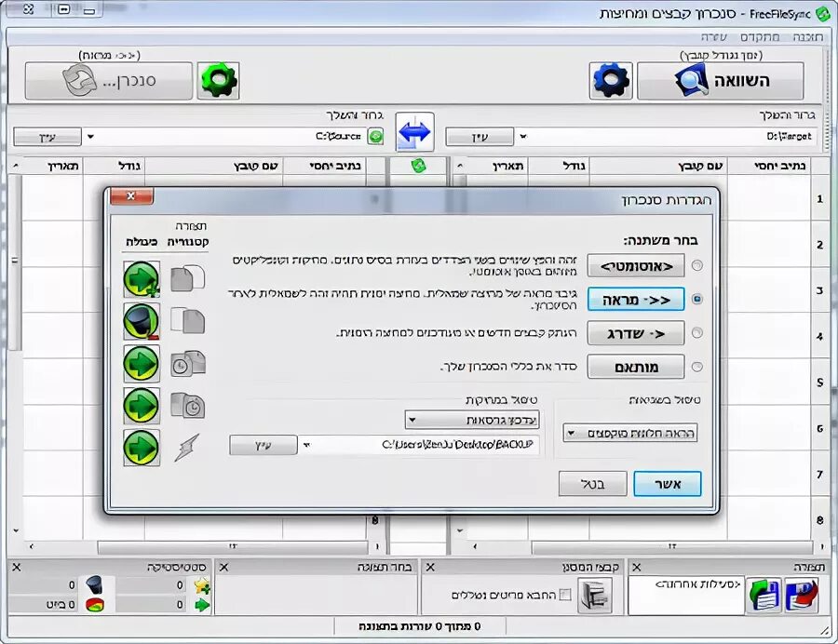Expand the C:\Source folder history dropdown
This screenshot has width=838, height=644.
pos(90,137)
